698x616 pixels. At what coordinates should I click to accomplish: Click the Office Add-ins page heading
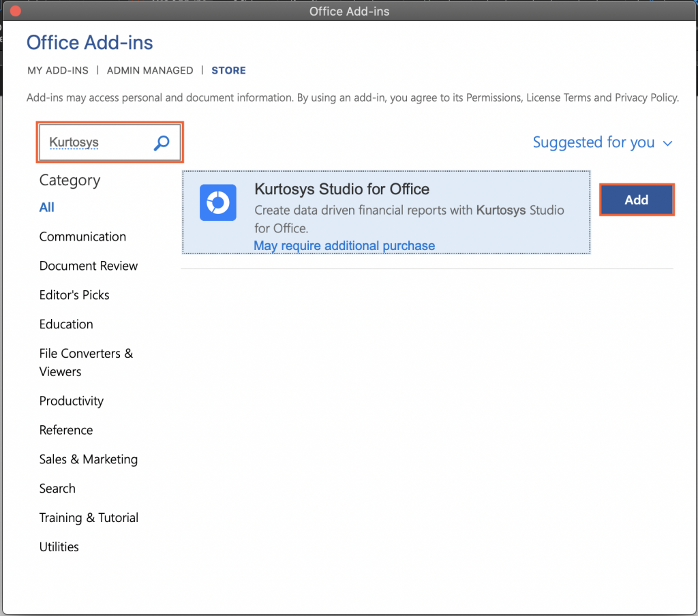(x=89, y=43)
